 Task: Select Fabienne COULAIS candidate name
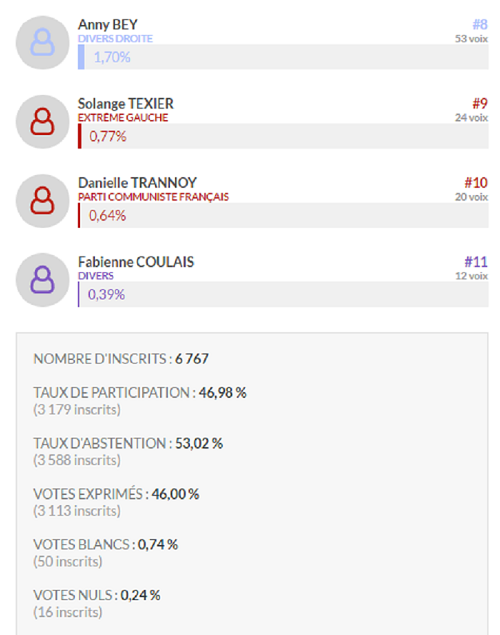(136, 262)
